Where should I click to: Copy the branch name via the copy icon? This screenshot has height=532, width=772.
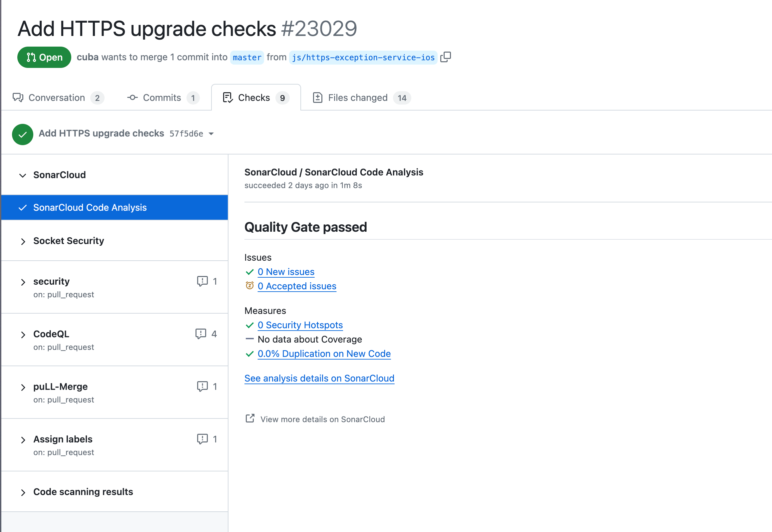point(446,57)
